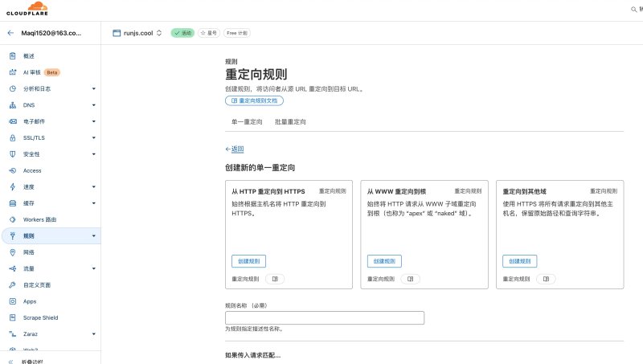Screen dimensions: 643x364
Task: Click 创建规则 in HTTP to HTTPS card
Action: pos(249,261)
